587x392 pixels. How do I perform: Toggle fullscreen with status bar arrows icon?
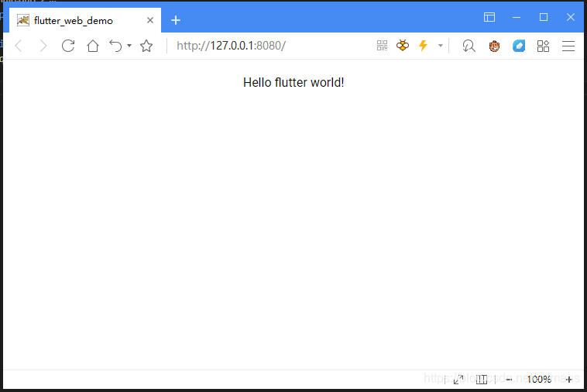coord(458,380)
